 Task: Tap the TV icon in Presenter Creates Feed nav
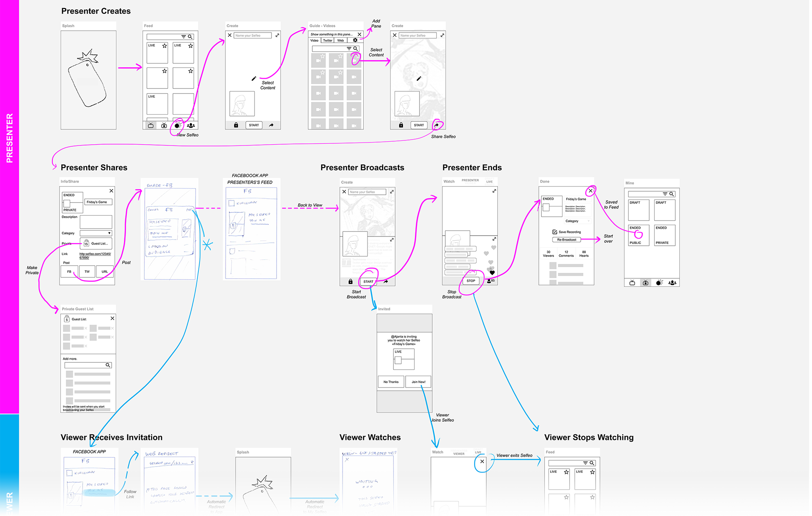click(x=151, y=125)
